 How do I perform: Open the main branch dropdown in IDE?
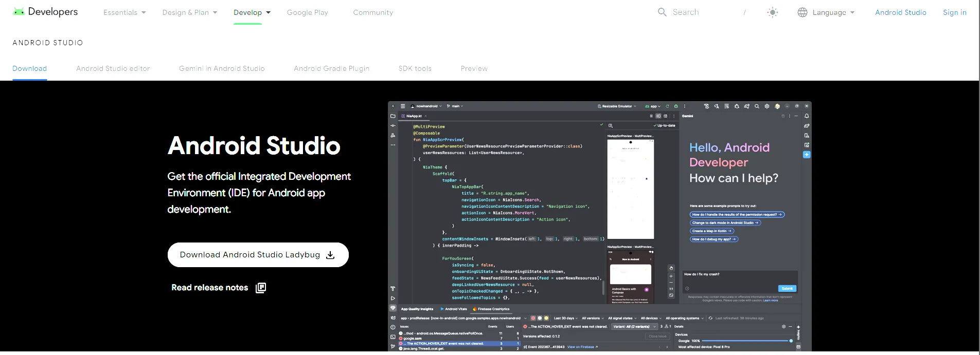pos(455,106)
